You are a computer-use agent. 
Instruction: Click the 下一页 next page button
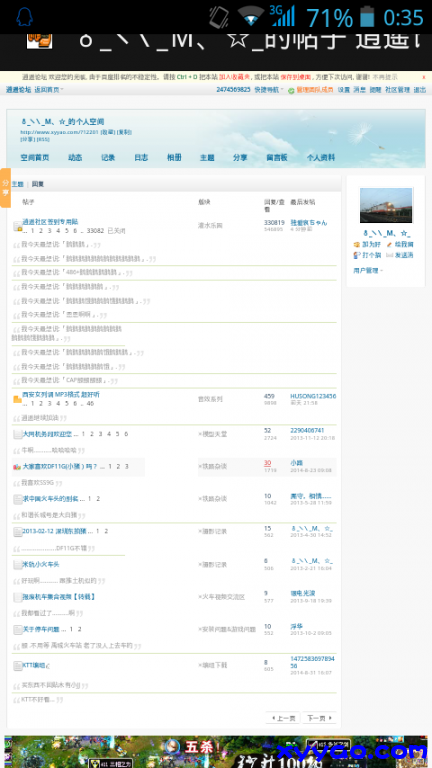(x=319, y=718)
